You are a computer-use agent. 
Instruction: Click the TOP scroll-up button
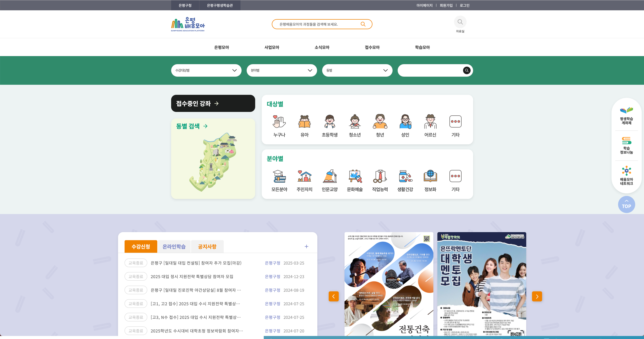pos(626,204)
